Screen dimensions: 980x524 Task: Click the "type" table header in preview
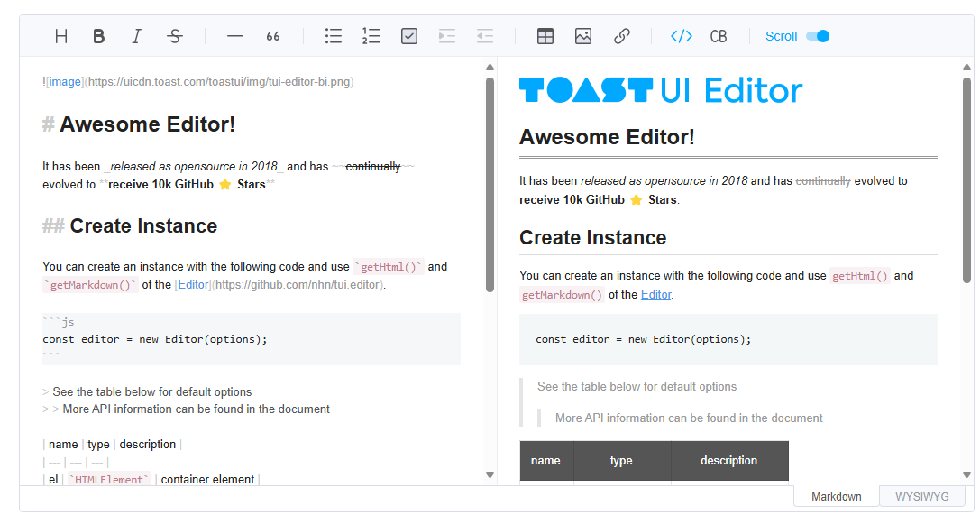click(x=622, y=461)
